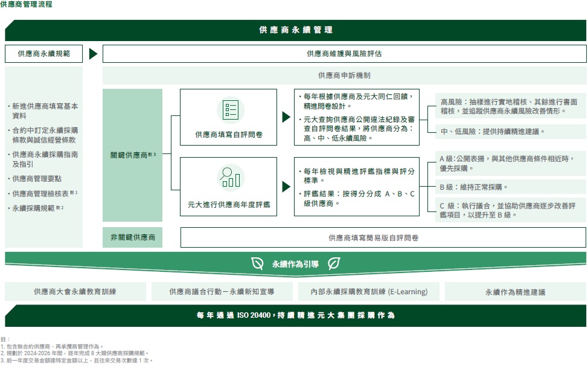
Task: Select the 供應商申訴機制 bar
Action: click(344, 76)
